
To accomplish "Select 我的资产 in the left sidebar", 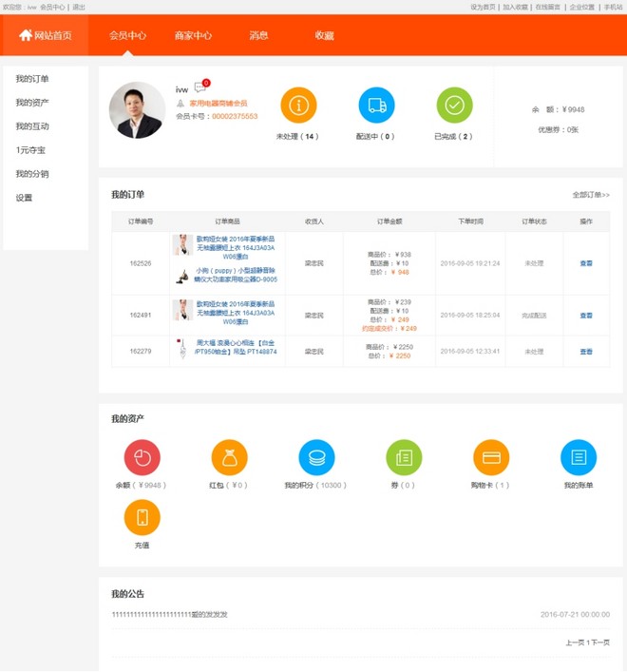I will pos(32,103).
